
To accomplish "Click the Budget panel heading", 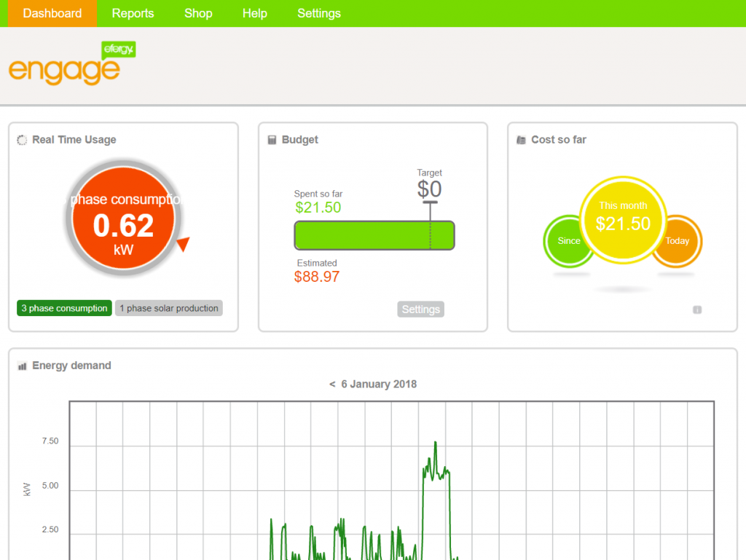I will click(299, 140).
